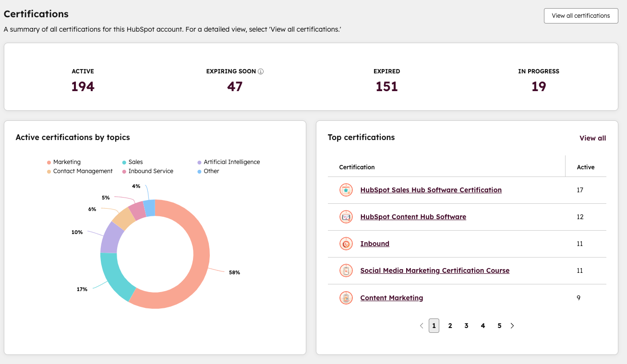627x364 pixels.
Task: Click the Content Marketing badge icon
Action: click(x=346, y=298)
